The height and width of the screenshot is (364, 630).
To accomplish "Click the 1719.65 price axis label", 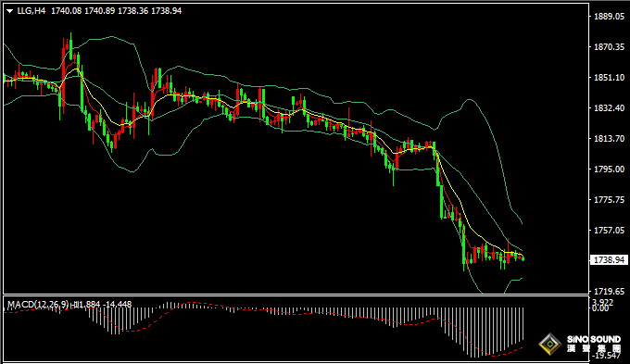I will pos(609,291).
